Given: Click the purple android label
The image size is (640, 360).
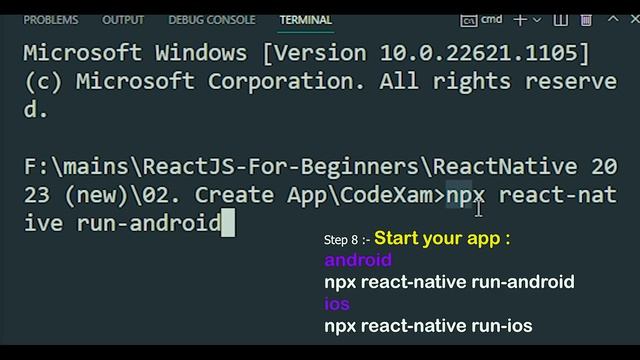Looking at the screenshot, I should click(x=358, y=260).
